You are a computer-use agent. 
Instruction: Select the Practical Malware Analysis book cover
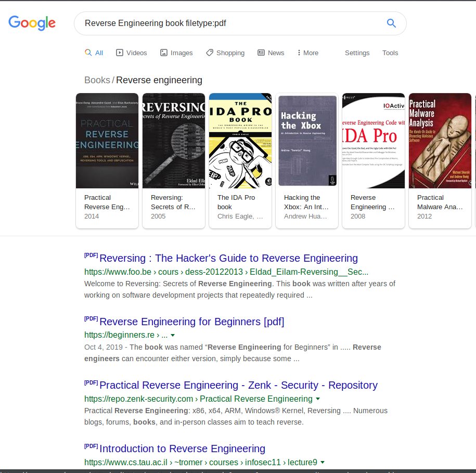point(440,140)
